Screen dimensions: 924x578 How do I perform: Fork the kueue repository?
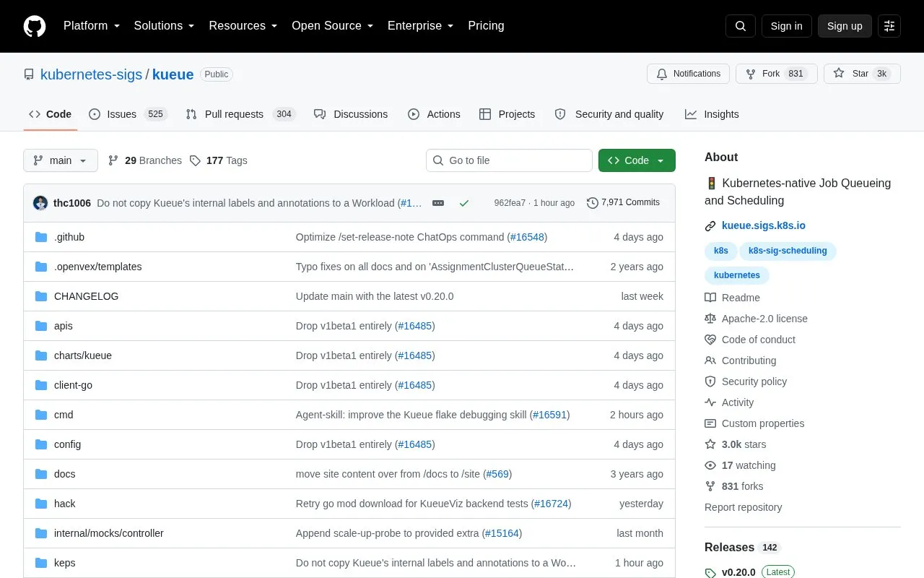(x=777, y=74)
